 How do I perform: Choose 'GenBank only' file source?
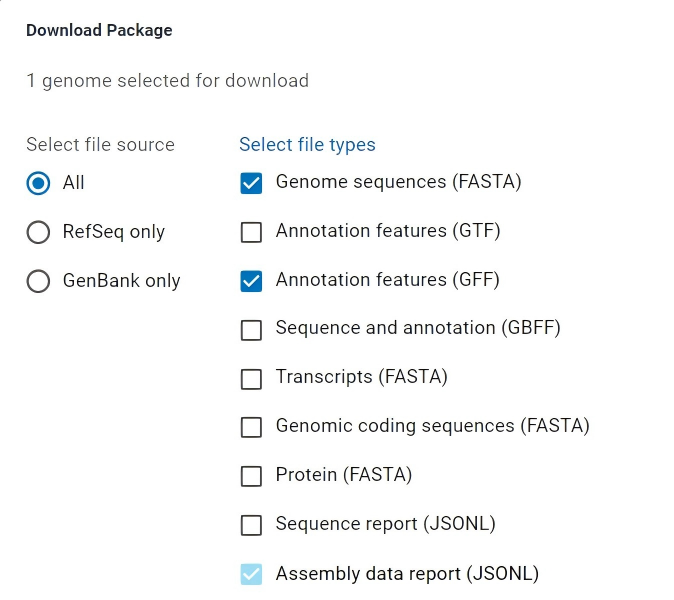[38, 281]
